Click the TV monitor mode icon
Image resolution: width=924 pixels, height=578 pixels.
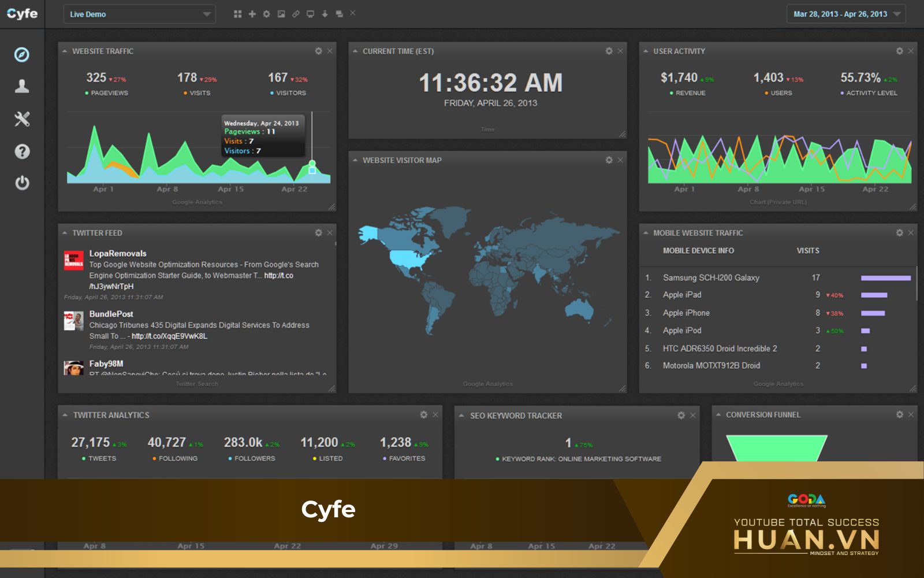310,14
